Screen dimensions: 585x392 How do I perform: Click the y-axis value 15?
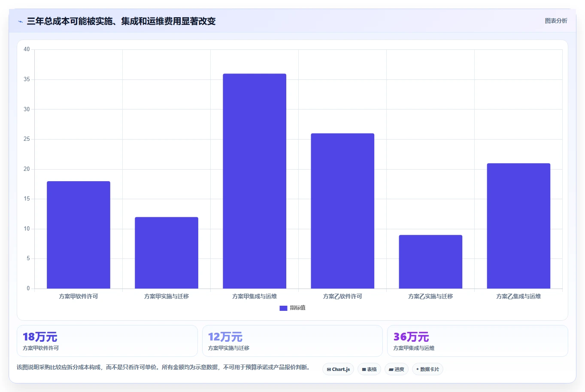(x=27, y=199)
